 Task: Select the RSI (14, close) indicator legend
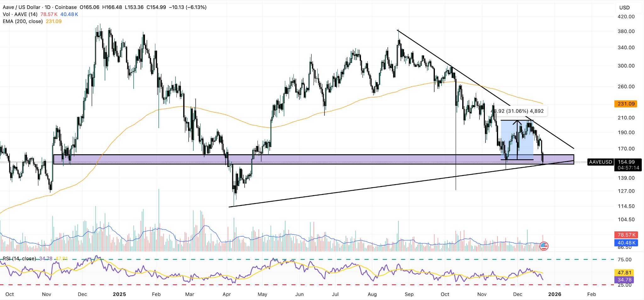coord(19,258)
